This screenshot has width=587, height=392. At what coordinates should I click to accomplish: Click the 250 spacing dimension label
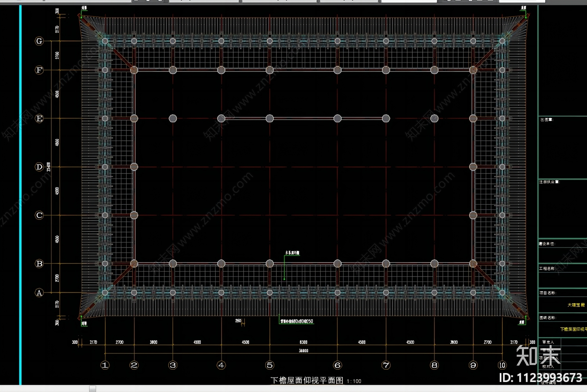point(238,321)
